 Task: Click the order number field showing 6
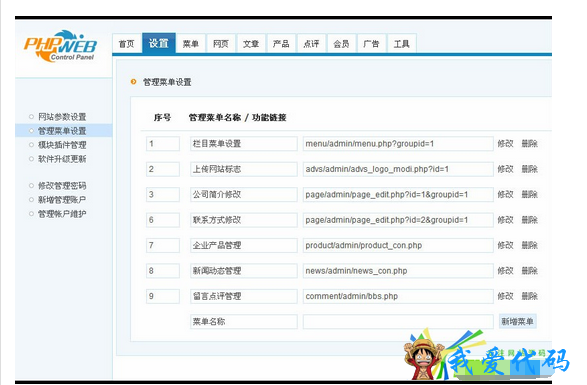[x=163, y=220]
